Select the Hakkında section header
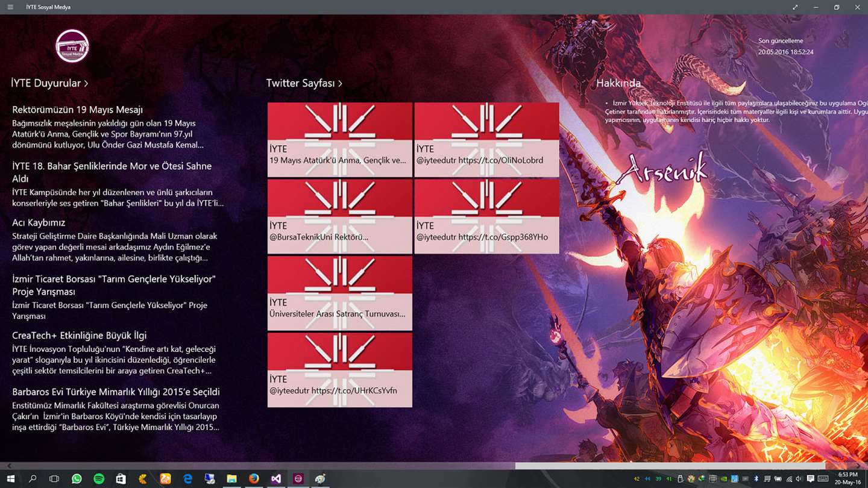868x488 pixels. click(x=618, y=83)
